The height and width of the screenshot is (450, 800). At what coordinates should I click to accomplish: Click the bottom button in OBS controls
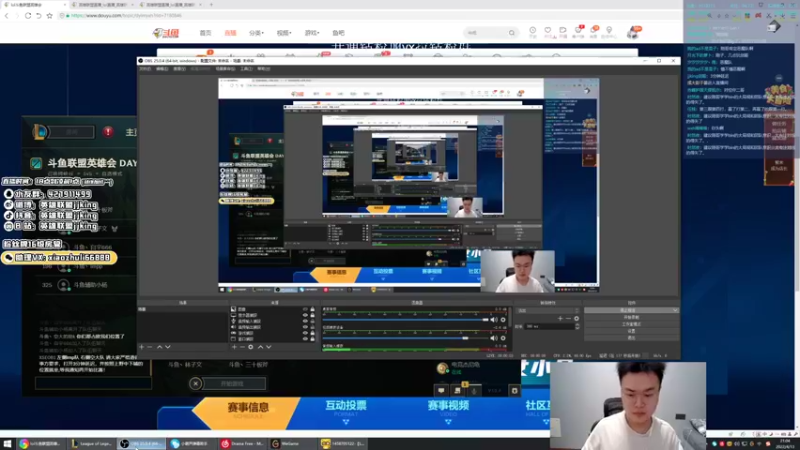tap(631, 338)
